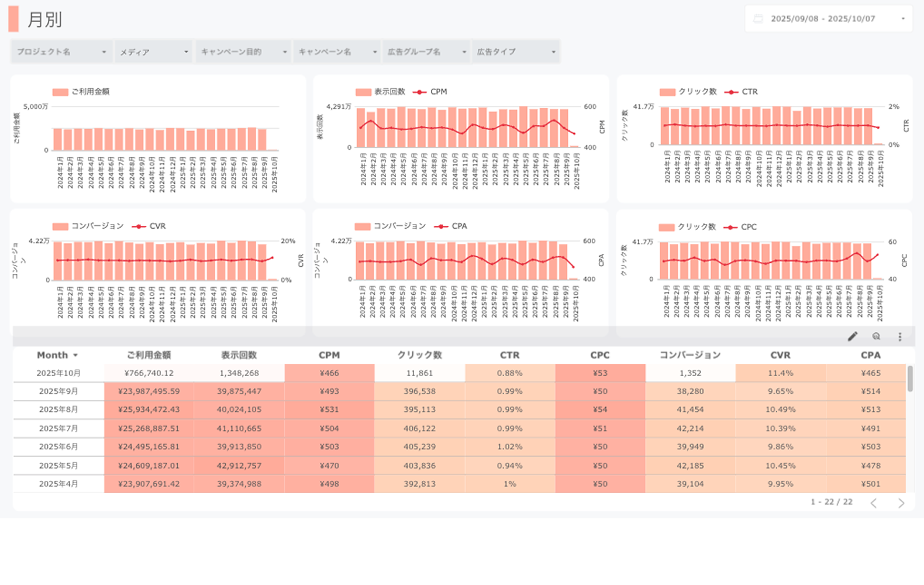Click the magnifier explore icon above the table
This screenshot has height=585, width=924.
876,336
